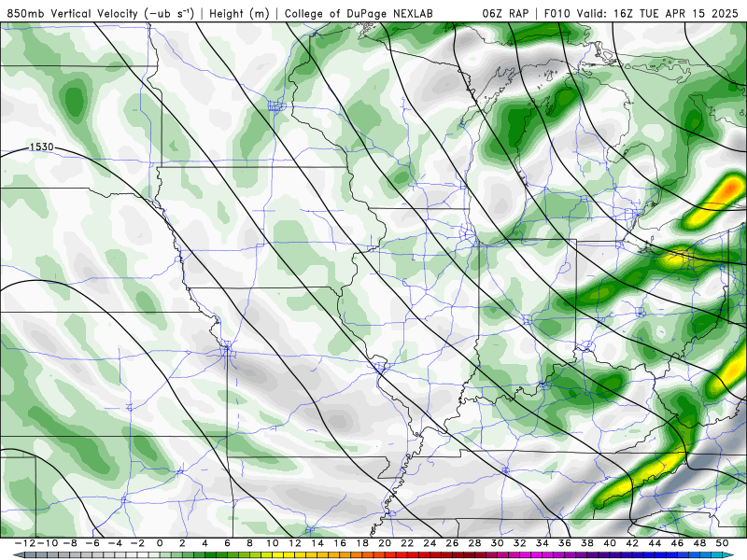Click the "14" value on the color scale
Image resolution: width=747 pixels, height=560 pixels.
(317, 543)
